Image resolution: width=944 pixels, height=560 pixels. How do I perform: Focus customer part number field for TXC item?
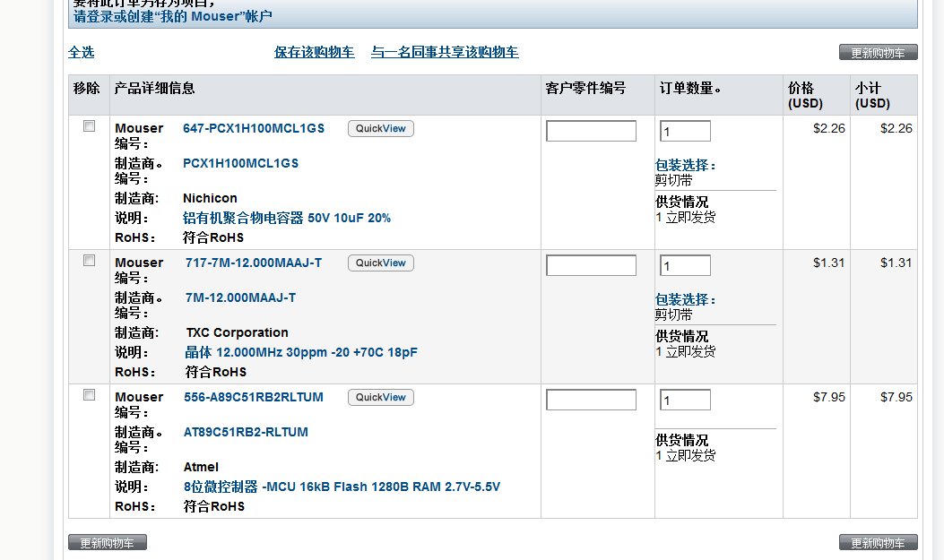coord(591,265)
